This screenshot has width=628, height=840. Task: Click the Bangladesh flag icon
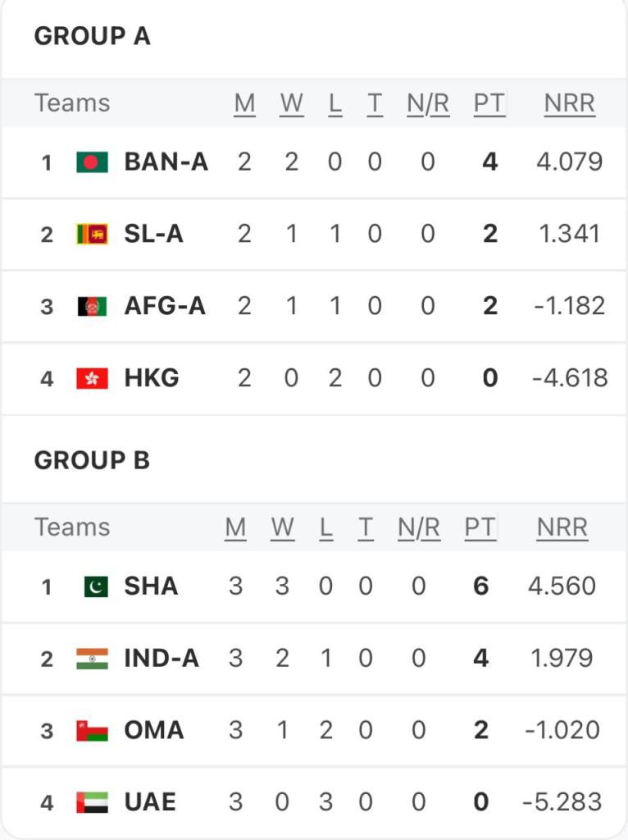pyautogui.click(x=92, y=162)
